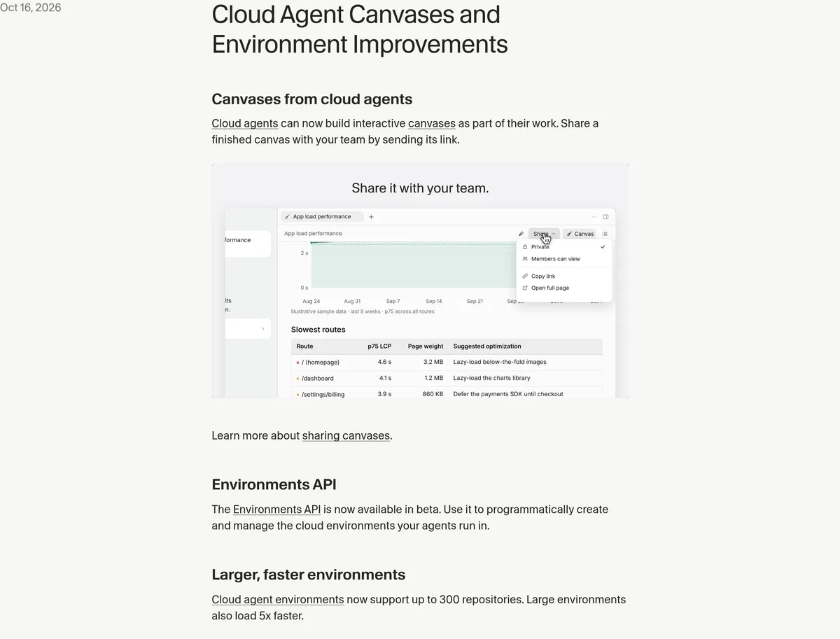Click the Aug 24 chart axis label
840x639 pixels.
point(311,301)
